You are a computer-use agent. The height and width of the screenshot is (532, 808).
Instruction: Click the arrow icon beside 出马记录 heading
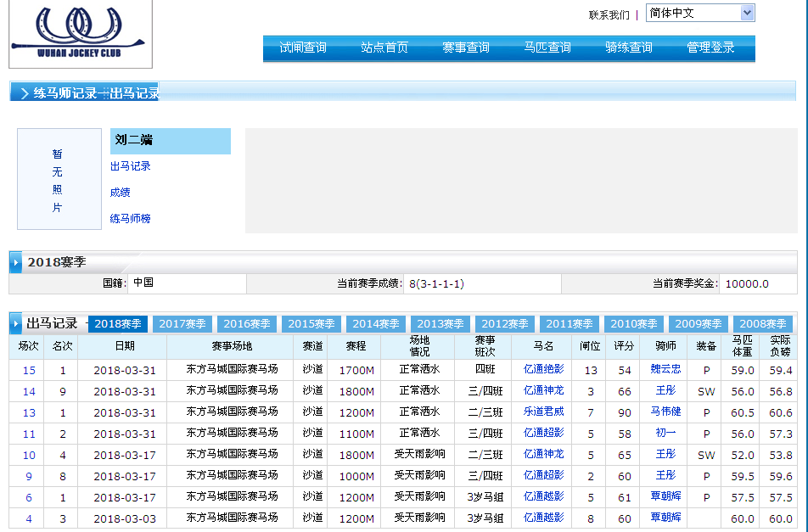(16, 324)
